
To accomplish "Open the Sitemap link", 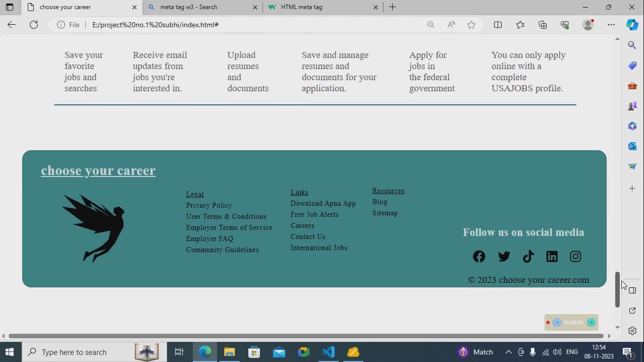I will (x=385, y=213).
